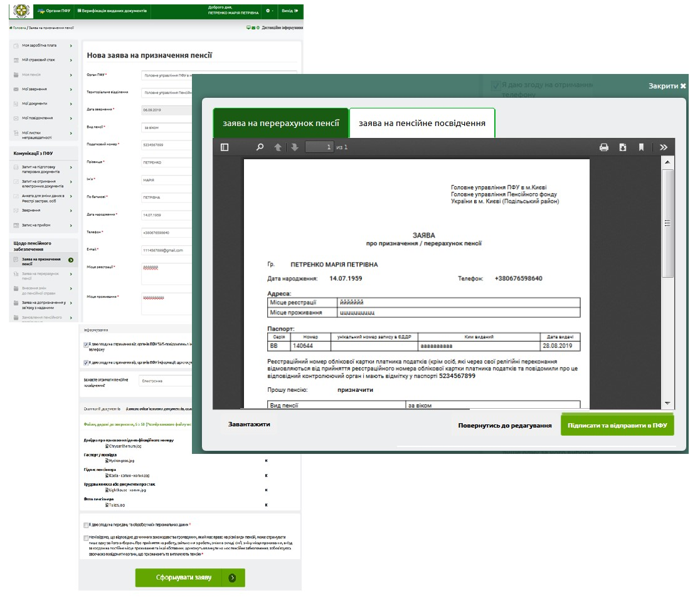Toggle the PDF viewer sidebar icon

(225, 147)
